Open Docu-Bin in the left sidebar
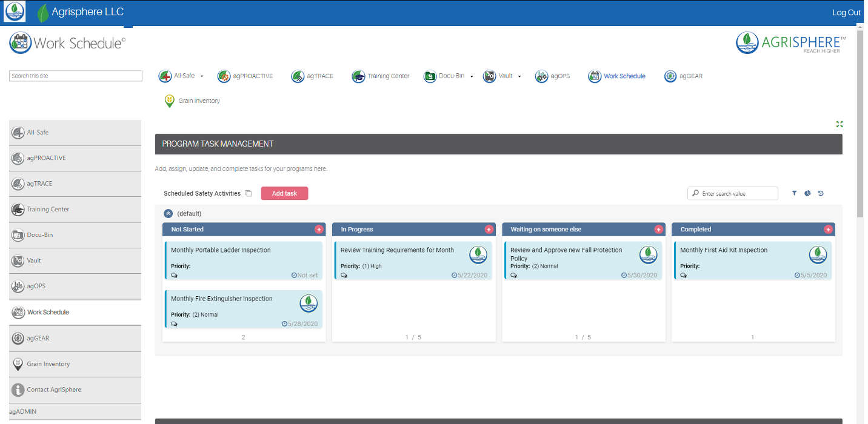Viewport: 868px width, 424px height. pos(75,235)
